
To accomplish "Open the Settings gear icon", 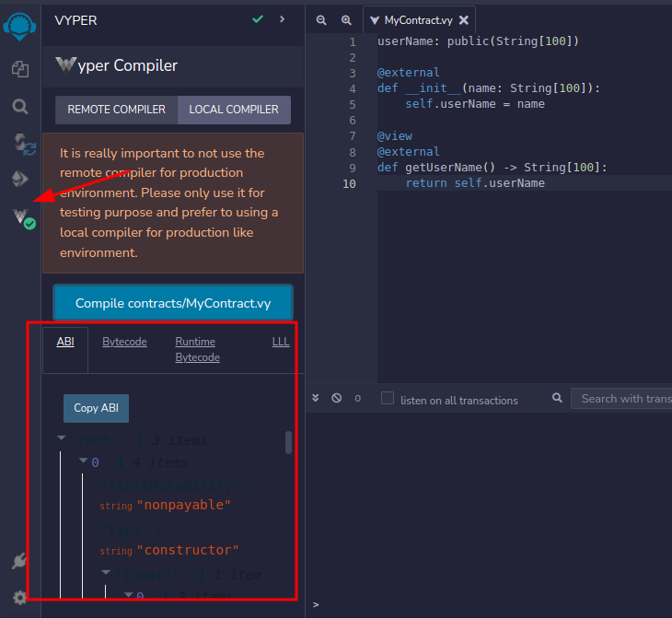I will click(19, 597).
